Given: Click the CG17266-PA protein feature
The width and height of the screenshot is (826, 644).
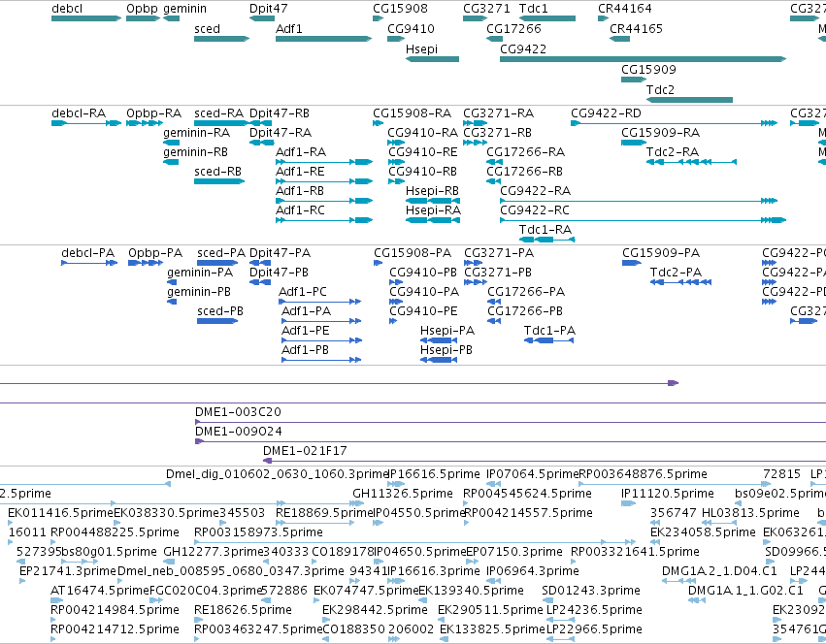Looking at the screenshot, I should 494,302.
